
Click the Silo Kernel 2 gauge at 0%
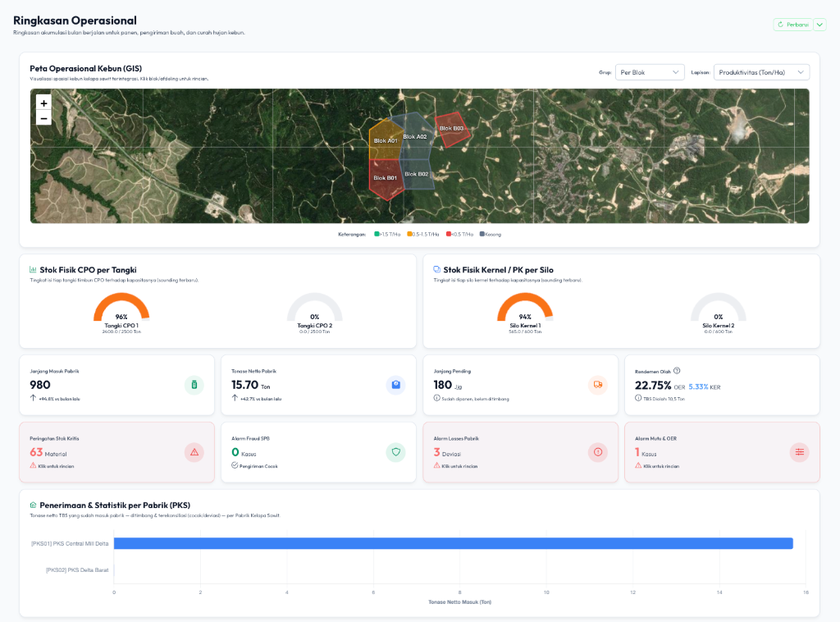point(719,308)
